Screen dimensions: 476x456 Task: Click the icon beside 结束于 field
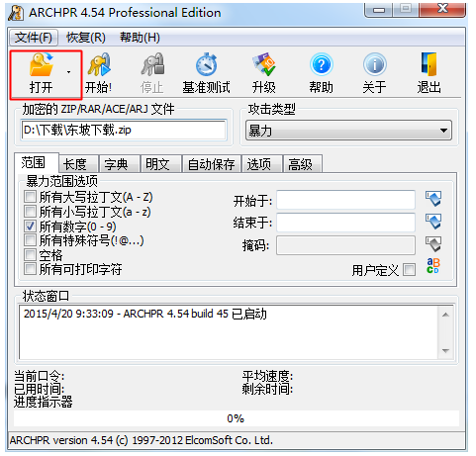click(x=433, y=222)
